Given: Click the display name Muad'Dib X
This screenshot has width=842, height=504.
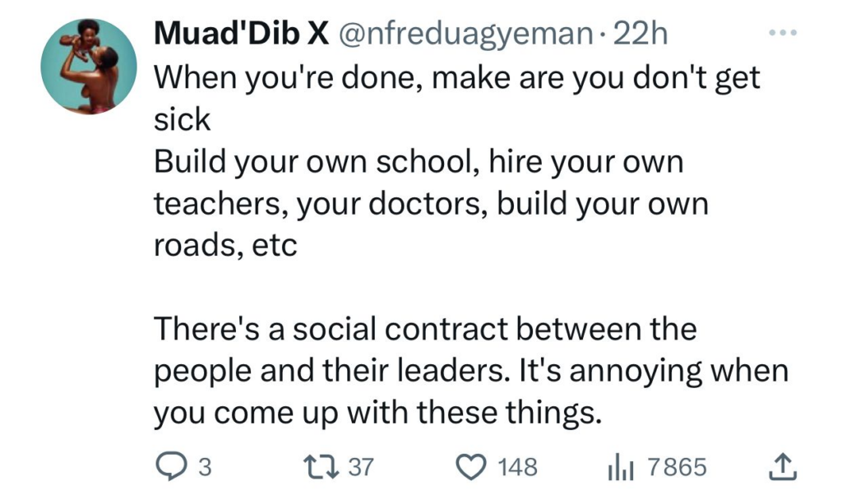Looking at the screenshot, I should pos(242,34).
